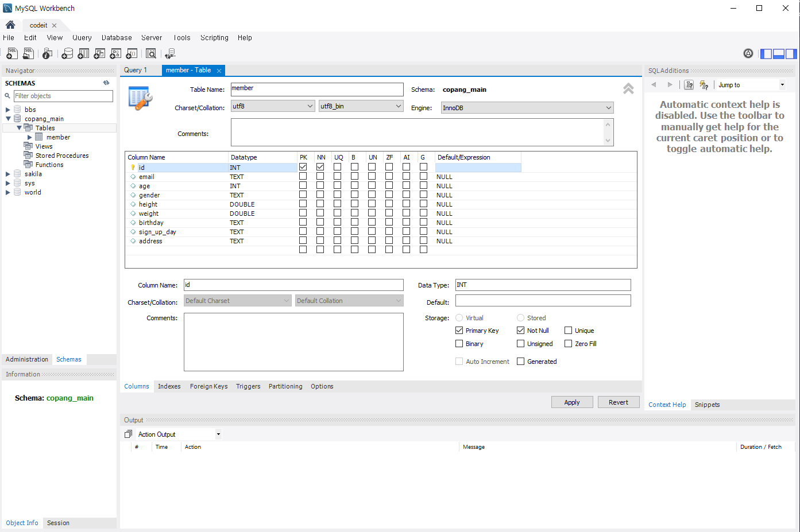Toggle the bottom output panel icon

click(x=779, y=54)
